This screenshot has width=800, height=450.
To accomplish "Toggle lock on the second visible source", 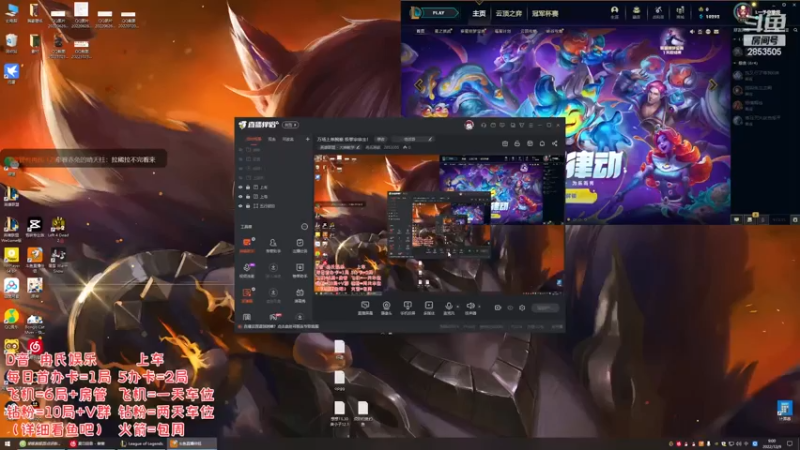I will pyautogui.click(x=248, y=196).
